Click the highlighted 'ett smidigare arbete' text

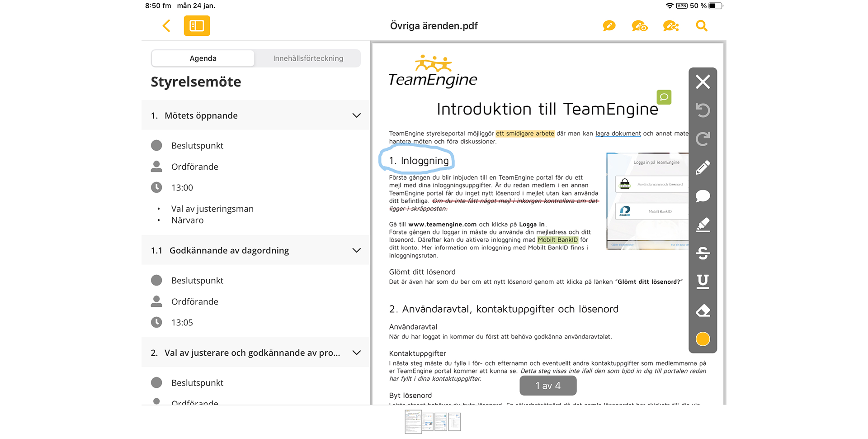click(x=525, y=134)
